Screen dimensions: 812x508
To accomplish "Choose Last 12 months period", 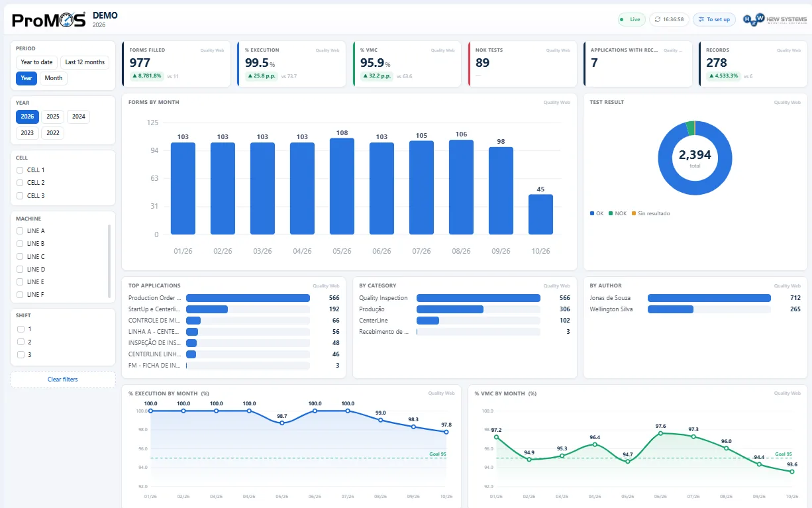I will (85, 62).
